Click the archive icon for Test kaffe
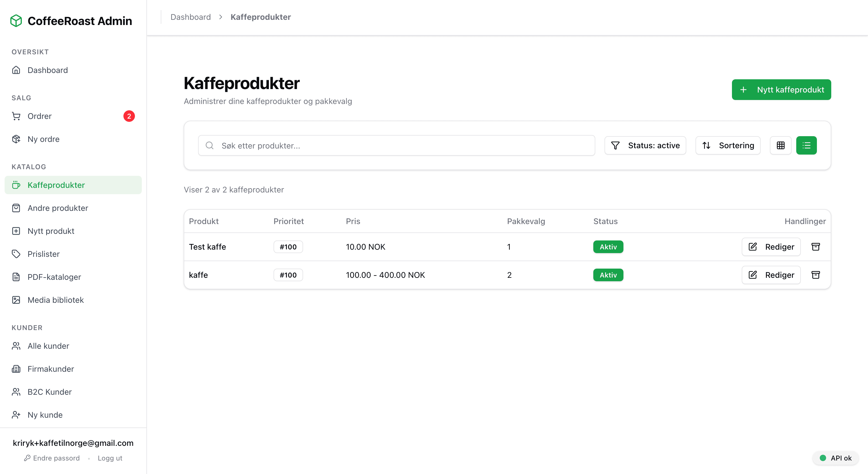This screenshot has height=474, width=868. pos(816,246)
